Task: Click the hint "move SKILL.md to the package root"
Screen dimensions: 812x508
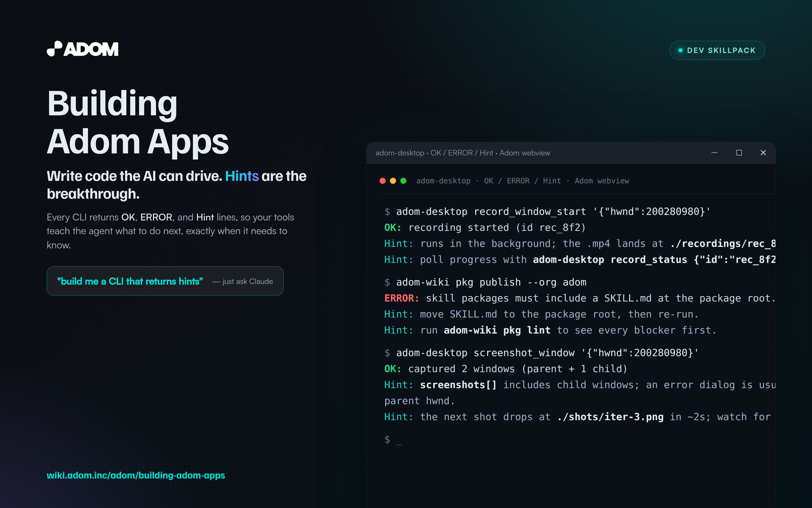Action: 541,314
